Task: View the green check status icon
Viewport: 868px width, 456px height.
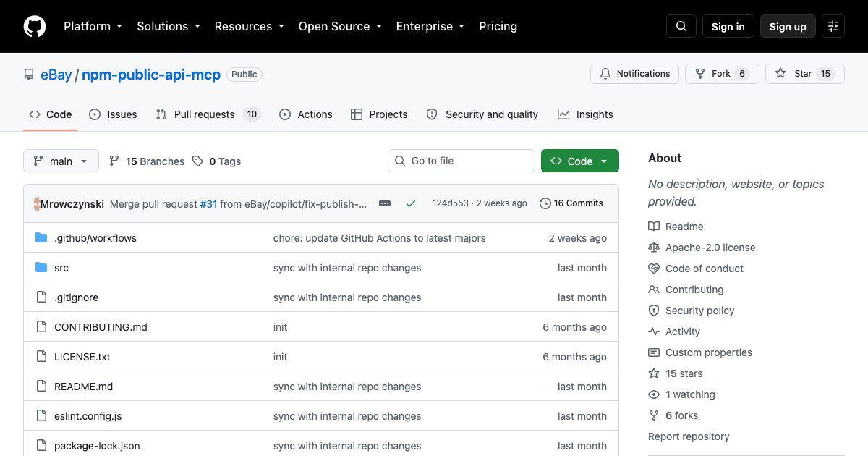Action: pos(411,203)
